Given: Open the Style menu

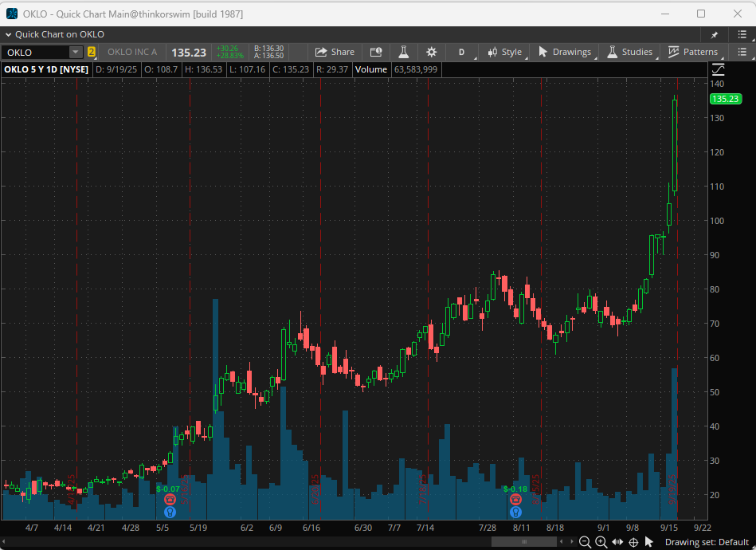Looking at the screenshot, I should (505, 52).
